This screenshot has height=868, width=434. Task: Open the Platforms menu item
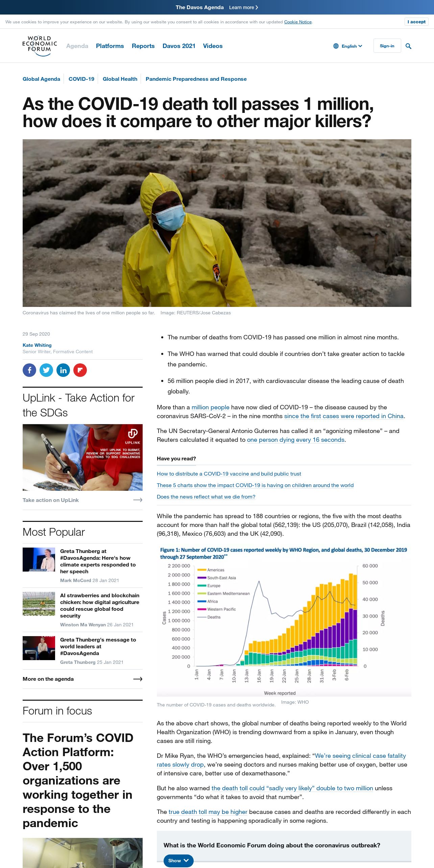(x=110, y=46)
